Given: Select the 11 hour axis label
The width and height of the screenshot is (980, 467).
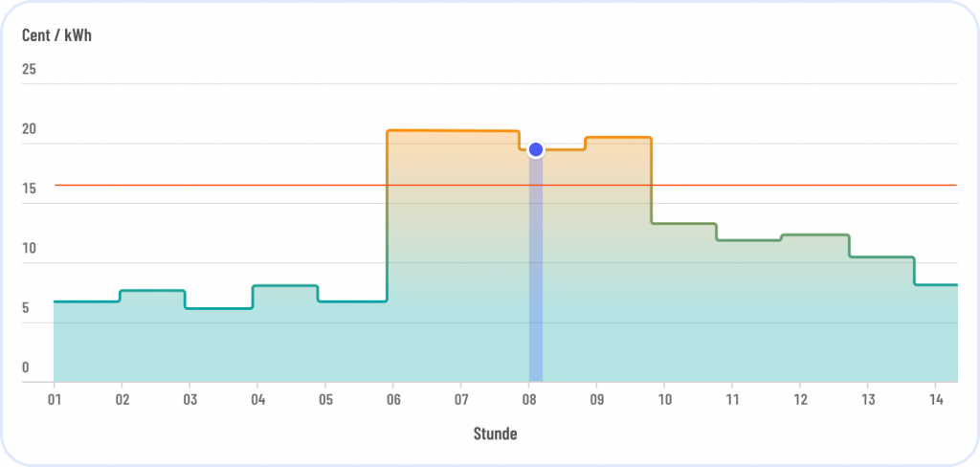Looking at the screenshot, I should 732,399.
